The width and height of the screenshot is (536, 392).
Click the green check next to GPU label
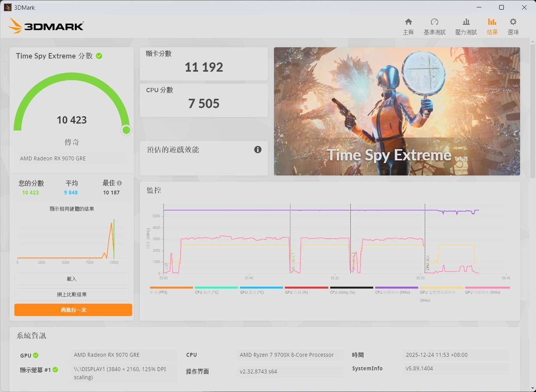click(x=36, y=355)
